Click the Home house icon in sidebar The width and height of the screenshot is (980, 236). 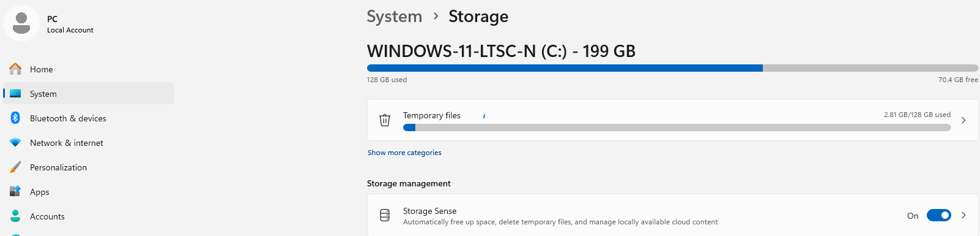click(x=15, y=69)
